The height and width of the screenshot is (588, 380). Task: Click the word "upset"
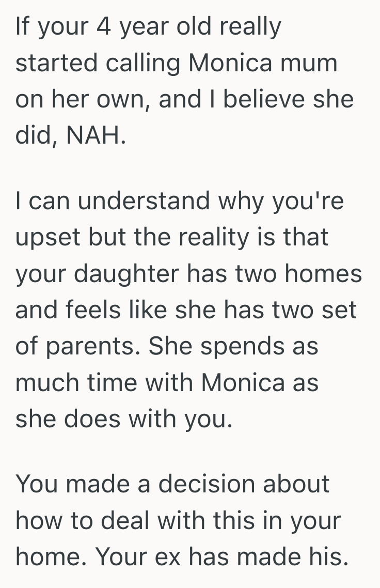pyautogui.click(x=48, y=237)
